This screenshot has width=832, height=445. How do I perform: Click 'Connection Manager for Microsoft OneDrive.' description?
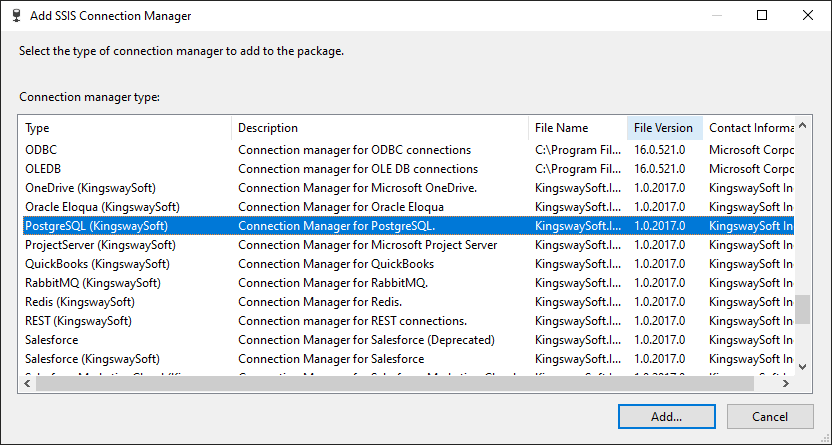[358, 188]
